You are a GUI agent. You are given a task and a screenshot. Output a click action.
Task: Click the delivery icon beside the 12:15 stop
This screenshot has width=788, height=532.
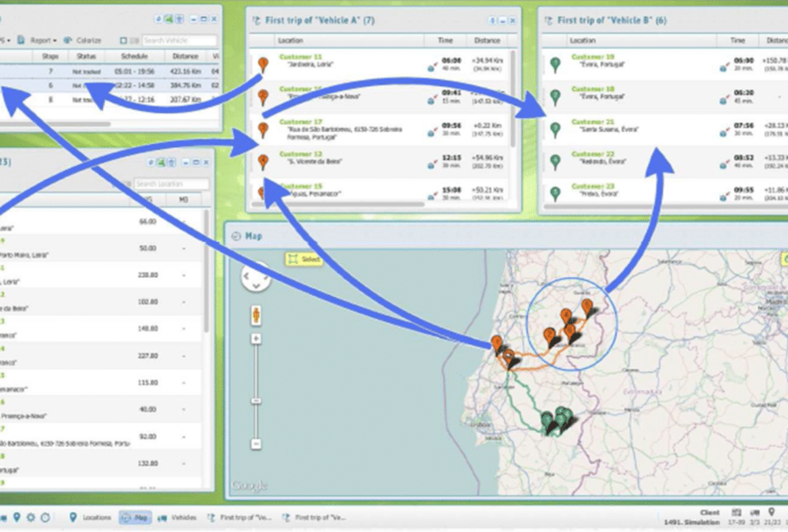431,164
